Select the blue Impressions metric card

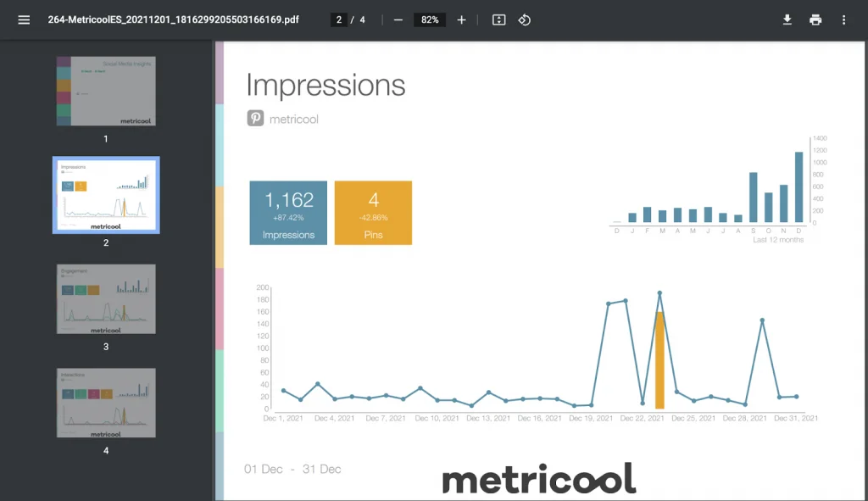tap(287, 213)
